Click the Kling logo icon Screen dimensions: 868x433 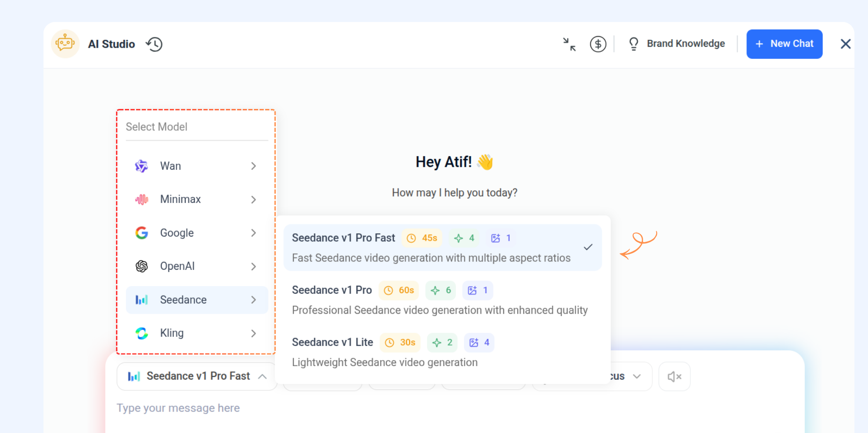141,333
